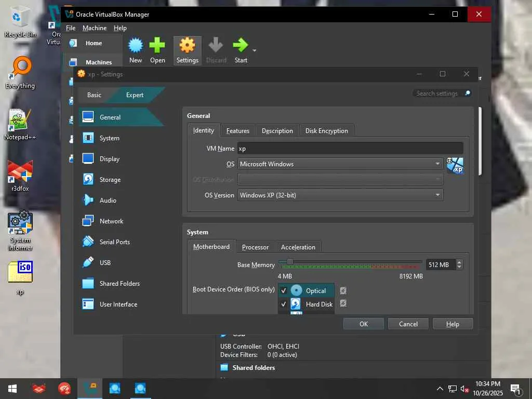This screenshot has width=532, height=399.
Task: Open the File menu
Action: tap(71, 28)
